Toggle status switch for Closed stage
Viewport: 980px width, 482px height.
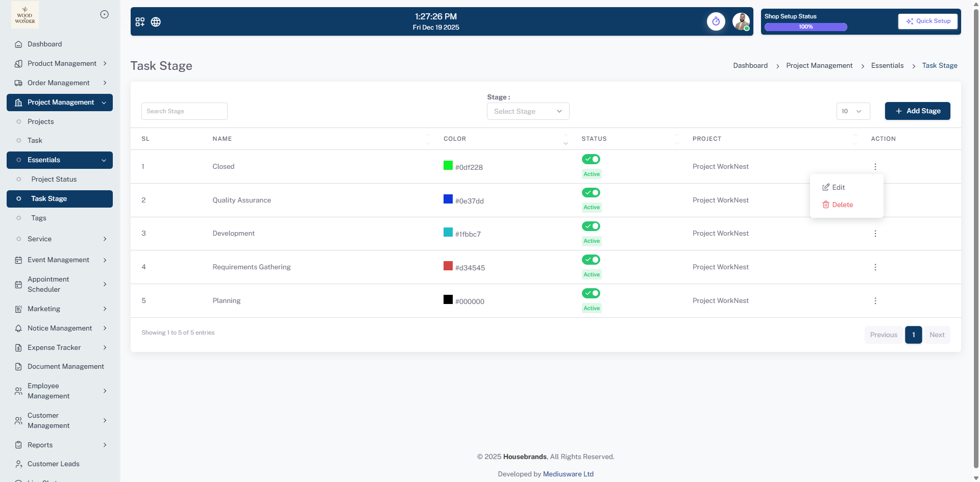coord(591,159)
